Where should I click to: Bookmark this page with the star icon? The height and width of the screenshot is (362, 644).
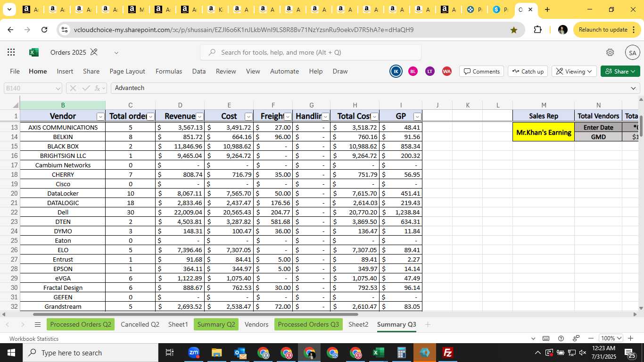coord(514,30)
